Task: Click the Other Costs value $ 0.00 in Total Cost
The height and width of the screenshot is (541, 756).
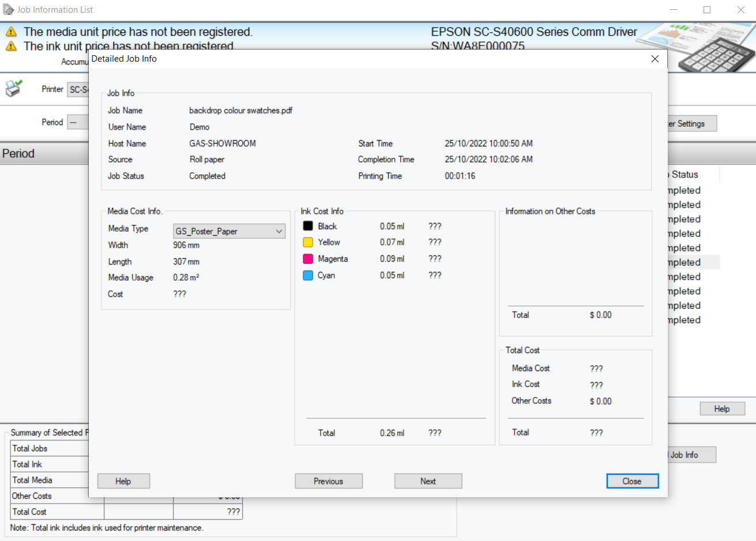Action: pos(600,401)
